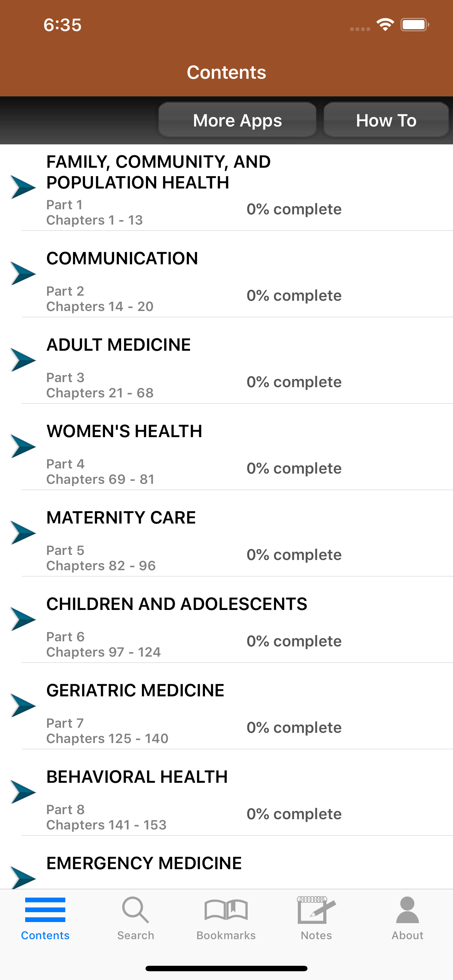Open Children and Adolescents Part 6
The height and width of the screenshot is (980, 453).
(226, 620)
